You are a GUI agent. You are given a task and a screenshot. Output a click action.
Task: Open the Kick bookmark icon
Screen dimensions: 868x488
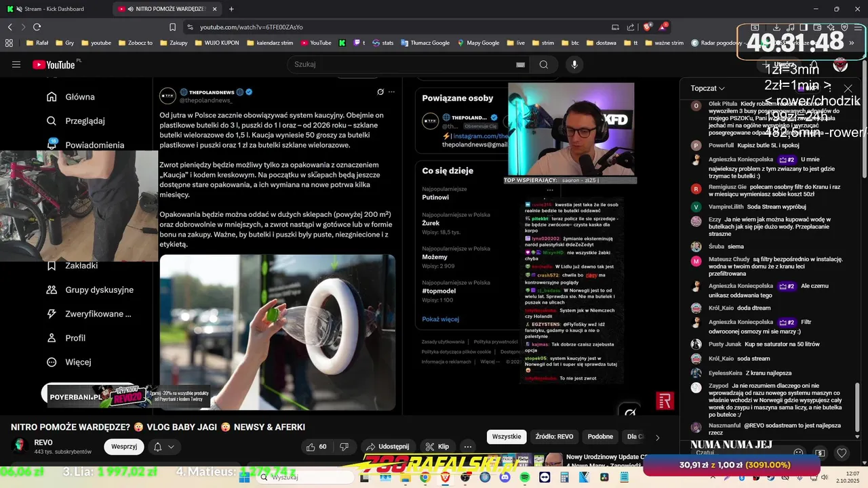(342, 43)
